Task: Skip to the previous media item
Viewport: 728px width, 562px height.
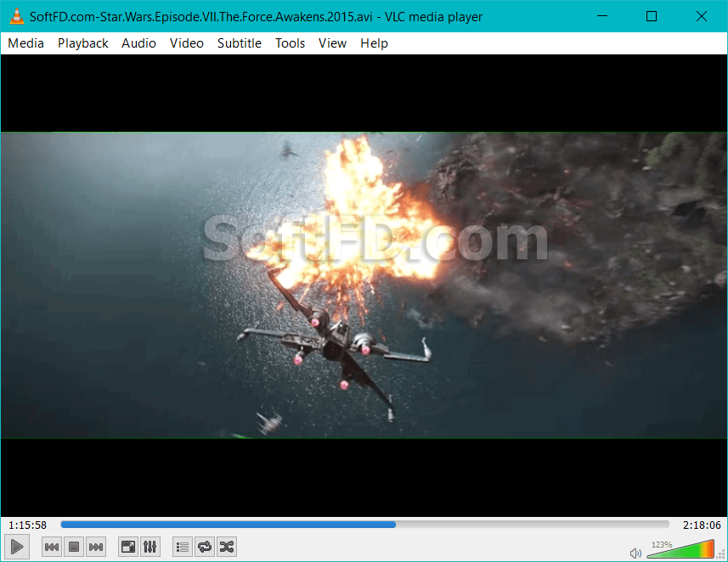Action: 52,548
